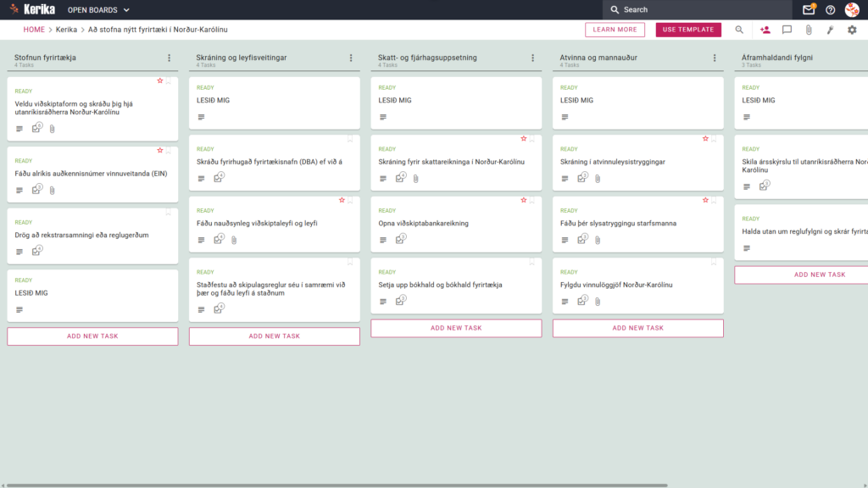The image size is (868, 488).
Task: Click the board highlight tool icon
Action: coord(831,30)
